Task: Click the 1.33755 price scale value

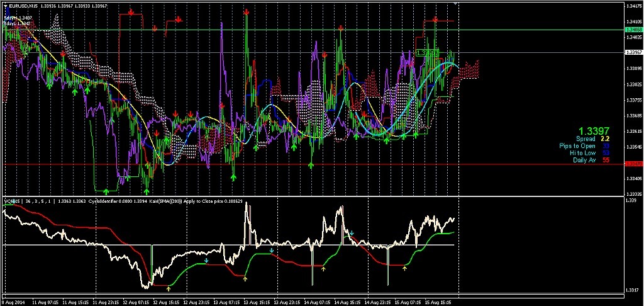Action: [633, 100]
